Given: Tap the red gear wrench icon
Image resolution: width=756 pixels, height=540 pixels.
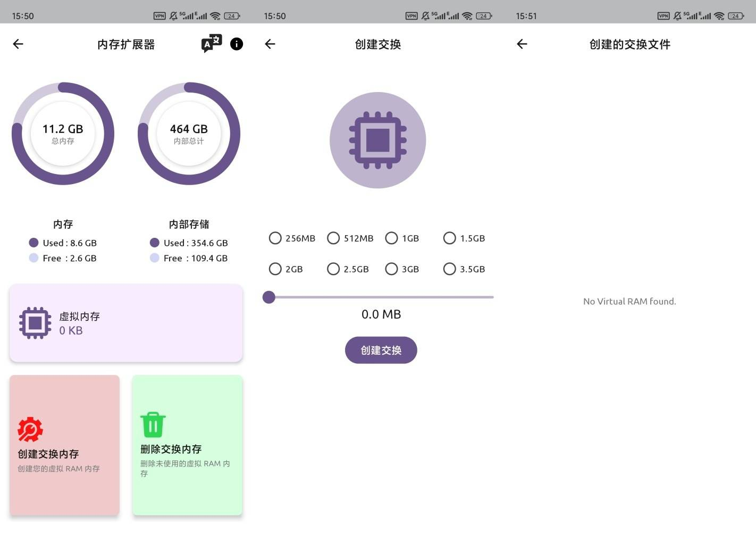Looking at the screenshot, I should 30,429.
